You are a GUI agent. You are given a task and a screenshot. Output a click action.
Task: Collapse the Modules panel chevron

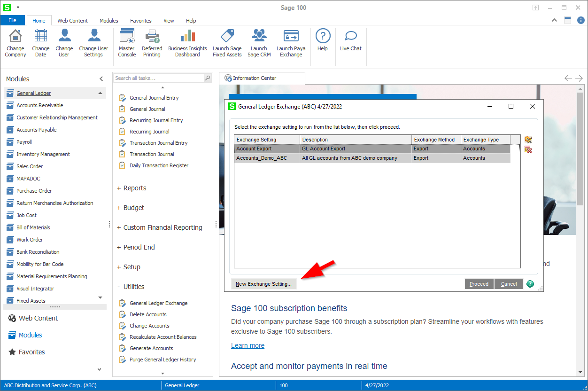(101, 79)
